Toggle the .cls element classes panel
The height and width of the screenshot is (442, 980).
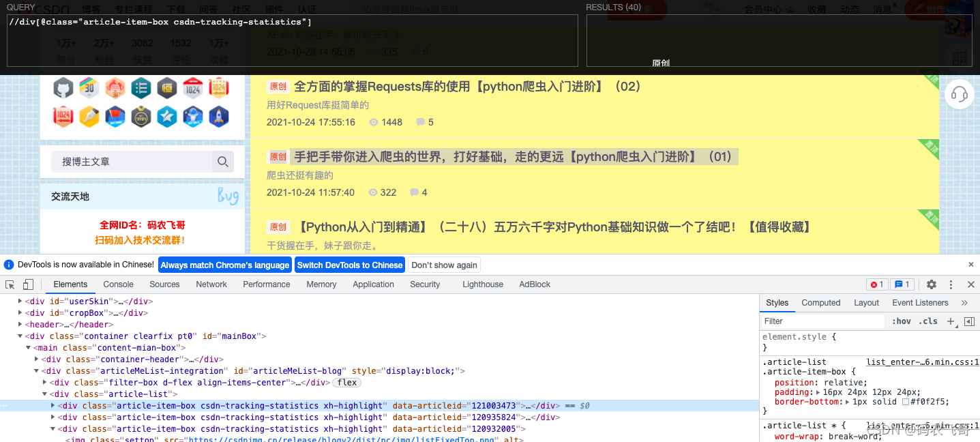[x=928, y=321]
